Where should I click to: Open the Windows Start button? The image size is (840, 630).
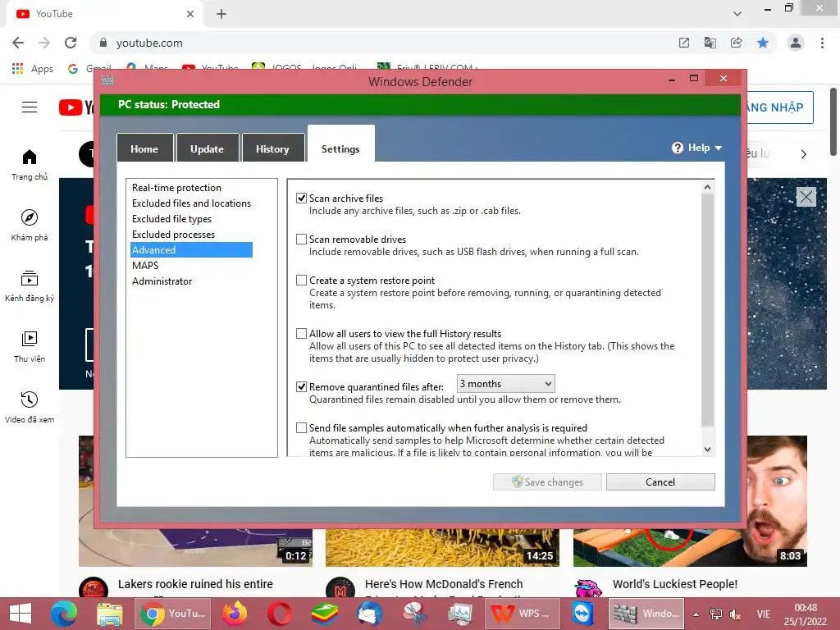21,614
